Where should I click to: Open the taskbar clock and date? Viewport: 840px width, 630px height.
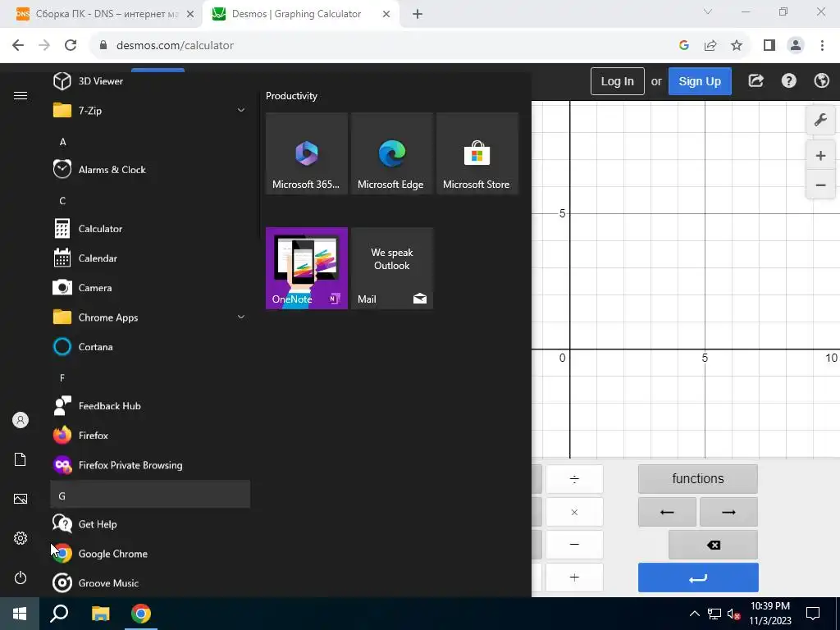coord(769,614)
